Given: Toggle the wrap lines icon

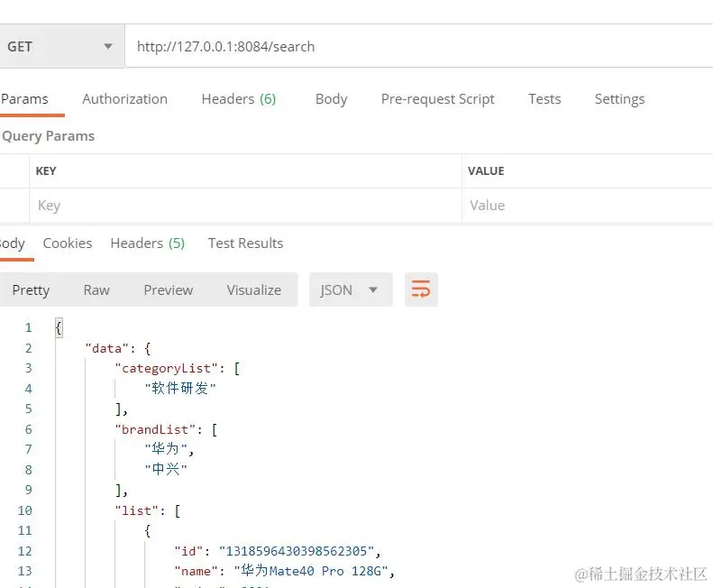Looking at the screenshot, I should (421, 289).
